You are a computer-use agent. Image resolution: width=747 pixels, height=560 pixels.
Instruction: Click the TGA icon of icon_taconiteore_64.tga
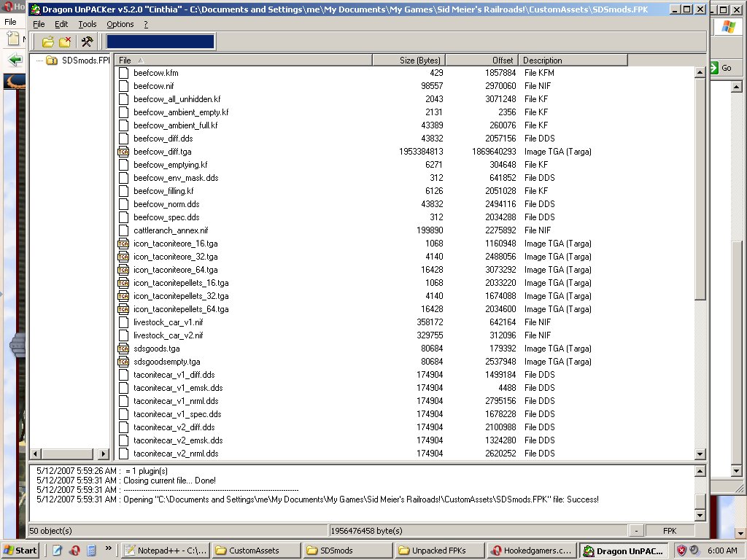coord(123,270)
